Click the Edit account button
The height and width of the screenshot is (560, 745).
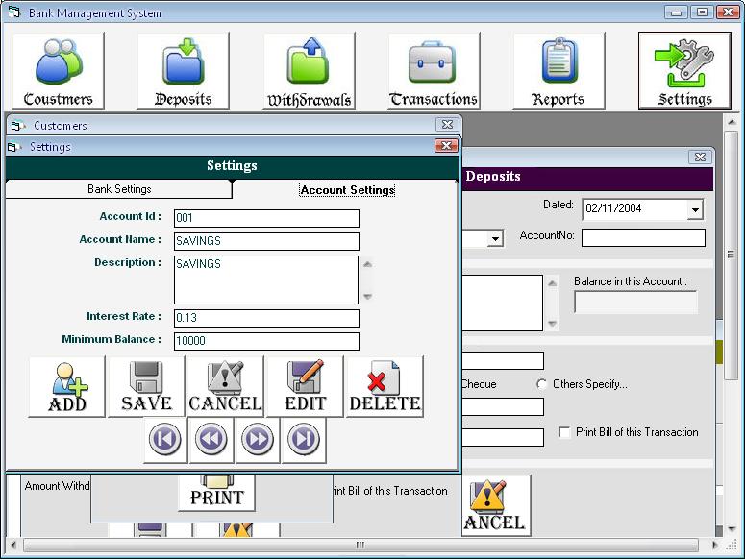[305, 386]
